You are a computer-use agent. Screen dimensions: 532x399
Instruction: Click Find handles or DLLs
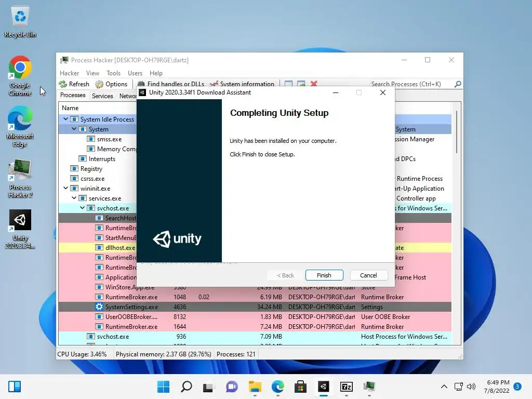coord(171,84)
